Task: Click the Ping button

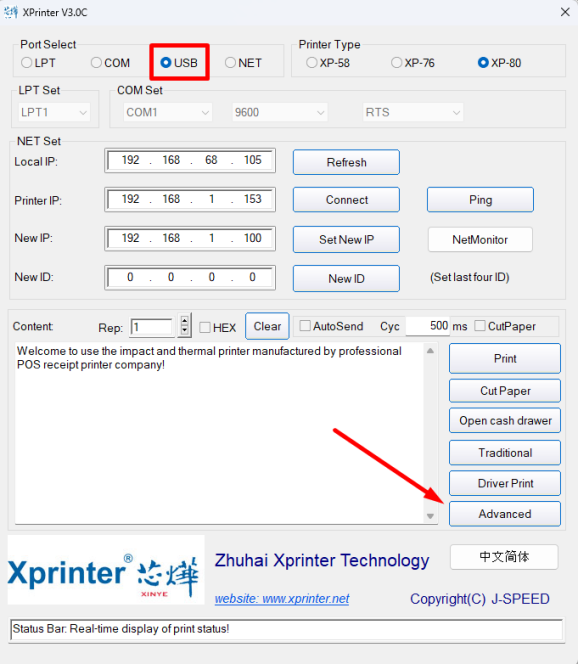Action: [480, 200]
